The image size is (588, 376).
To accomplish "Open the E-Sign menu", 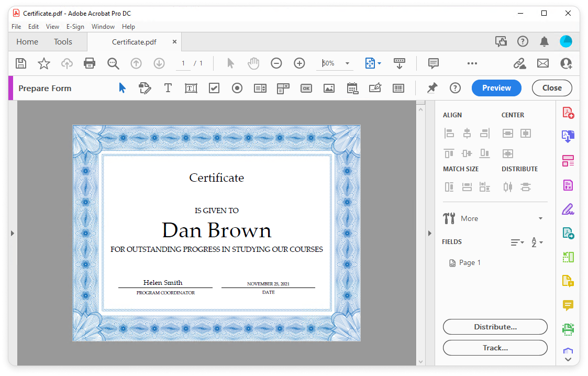I will tap(75, 27).
